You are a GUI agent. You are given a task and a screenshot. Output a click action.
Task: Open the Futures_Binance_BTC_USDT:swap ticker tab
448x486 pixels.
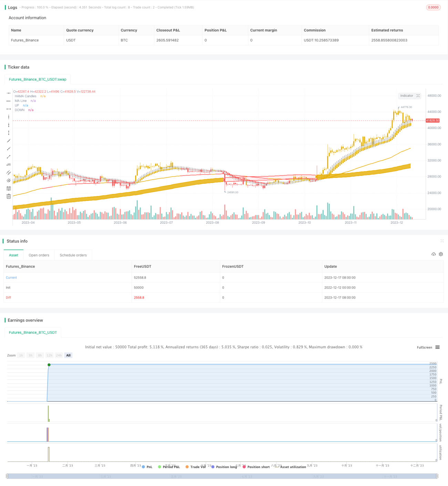pos(38,79)
